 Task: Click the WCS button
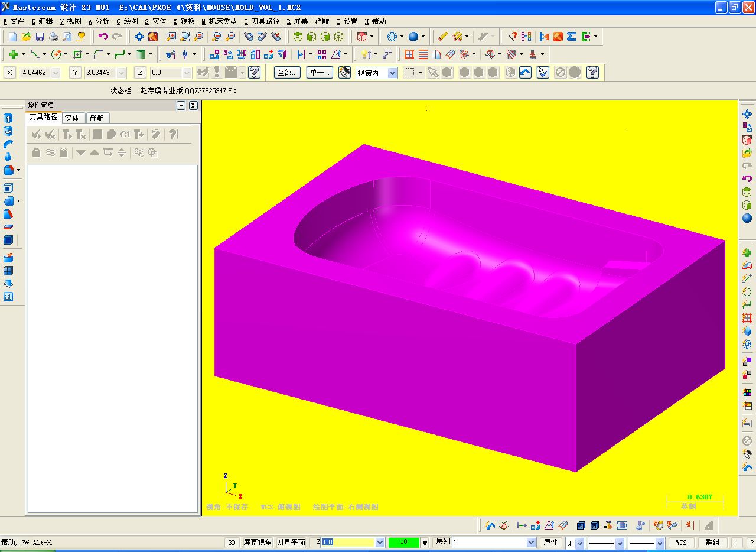(x=681, y=543)
